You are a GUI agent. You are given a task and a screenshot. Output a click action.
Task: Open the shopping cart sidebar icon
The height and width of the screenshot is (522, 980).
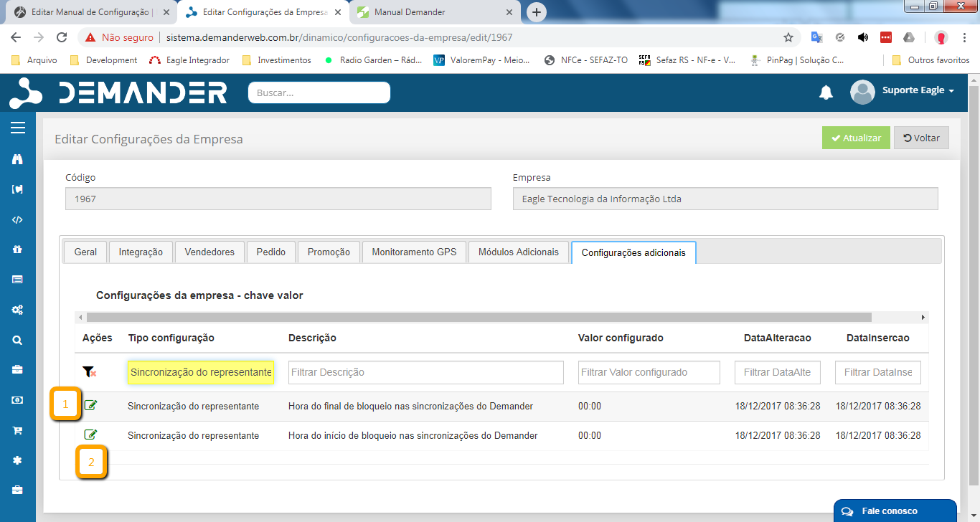click(x=18, y=430)
